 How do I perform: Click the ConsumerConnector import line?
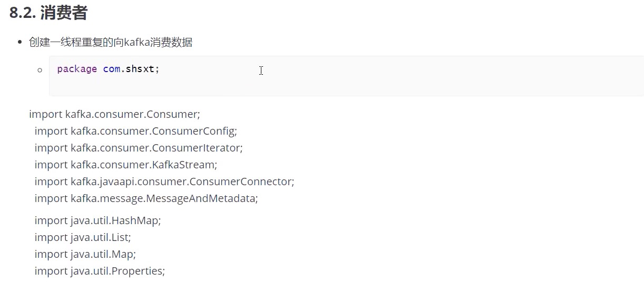(164, 182)
